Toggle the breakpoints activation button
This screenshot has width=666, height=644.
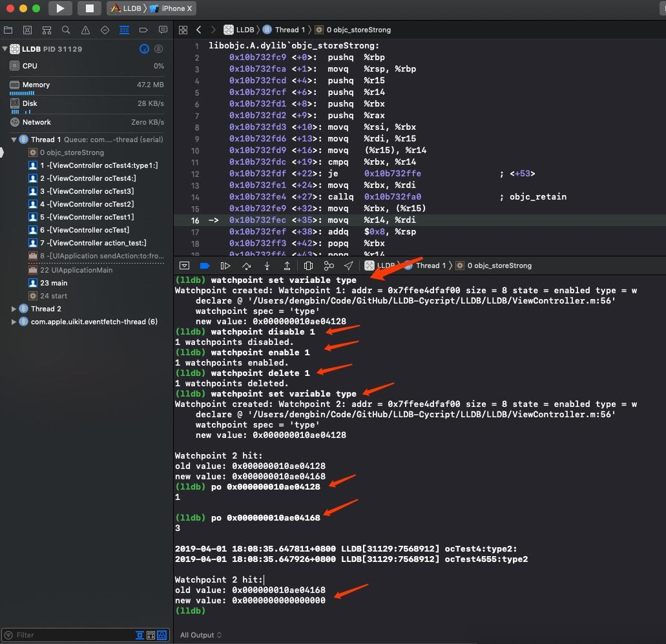click(205, 266)
